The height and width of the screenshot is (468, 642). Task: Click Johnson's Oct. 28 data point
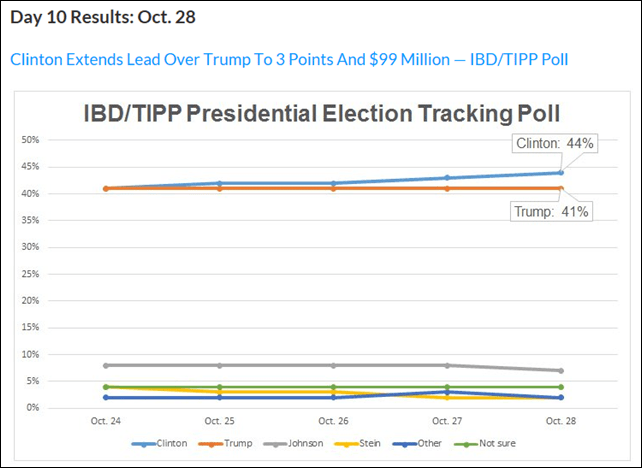561,370
